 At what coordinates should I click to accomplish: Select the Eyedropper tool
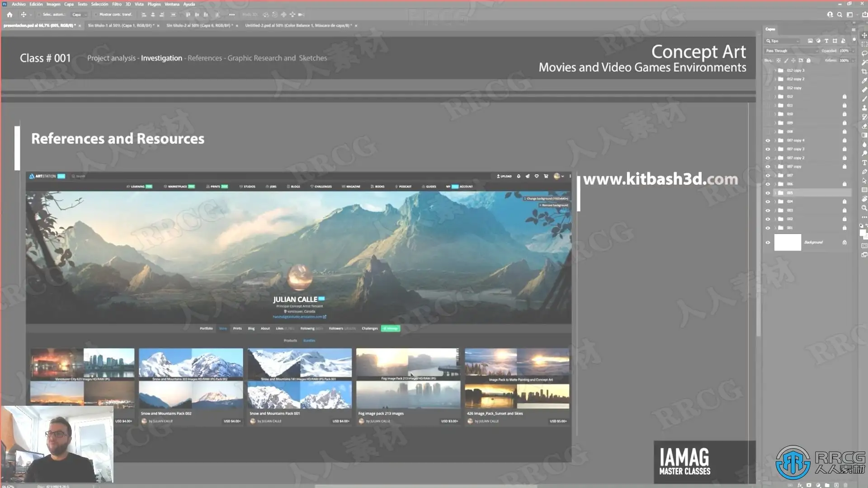pos(864,80)
